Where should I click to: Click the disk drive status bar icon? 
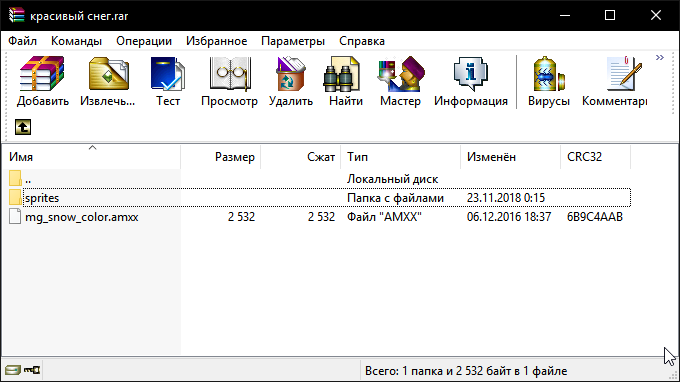pos(13,370)
